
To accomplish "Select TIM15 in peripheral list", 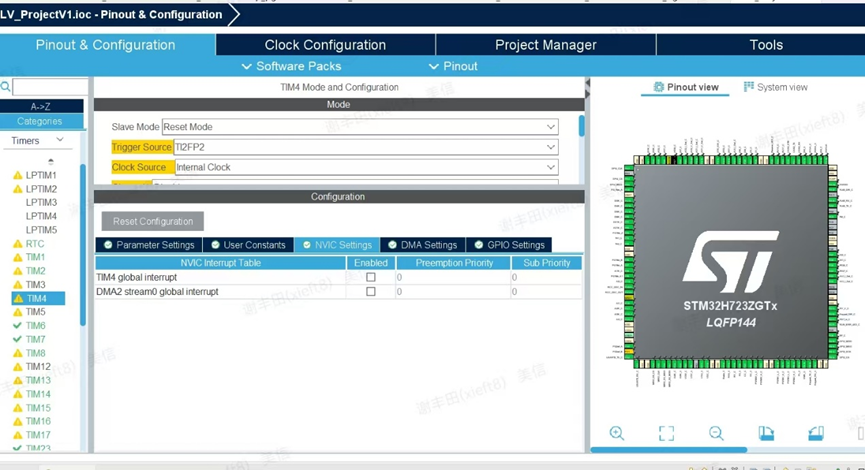I will click(38, 408).
